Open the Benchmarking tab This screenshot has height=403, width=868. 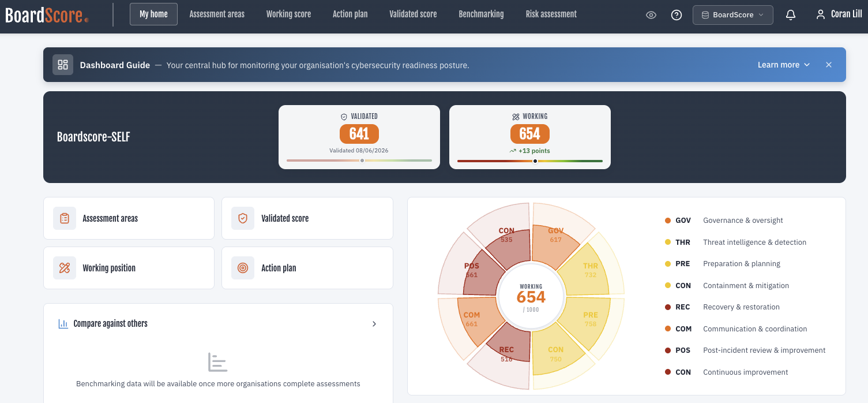tap(481, 14)
